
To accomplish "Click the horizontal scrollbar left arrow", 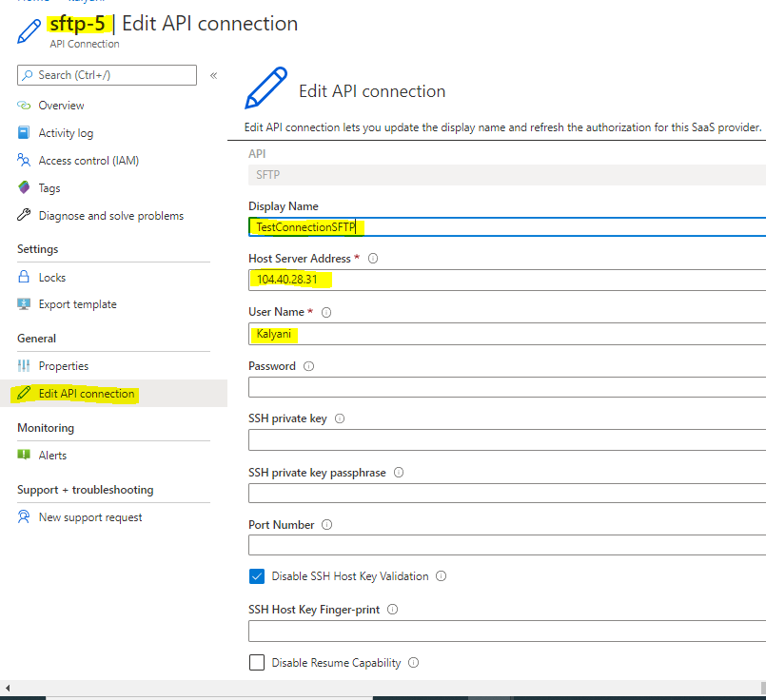I will (x=7, y=688).
